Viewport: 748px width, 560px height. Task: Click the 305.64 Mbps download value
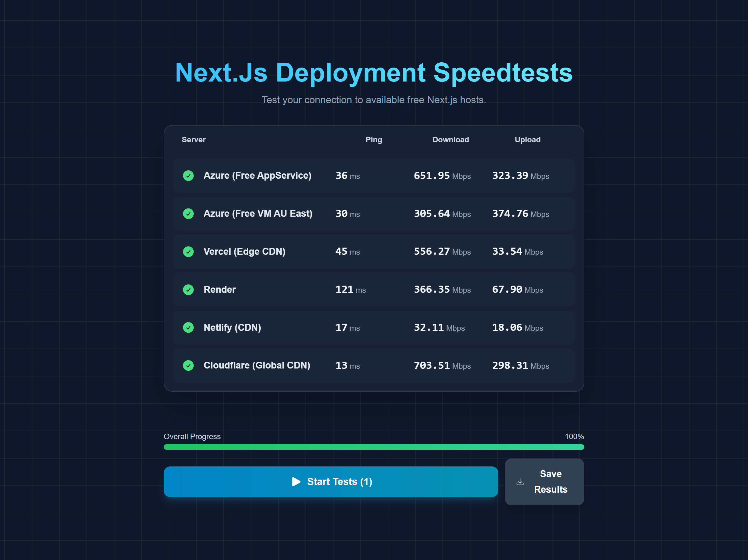[442, 214]
